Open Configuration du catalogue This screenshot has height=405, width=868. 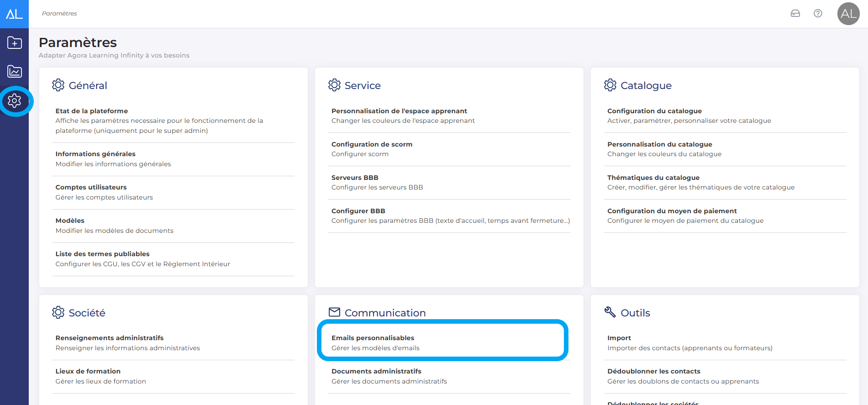654,111
